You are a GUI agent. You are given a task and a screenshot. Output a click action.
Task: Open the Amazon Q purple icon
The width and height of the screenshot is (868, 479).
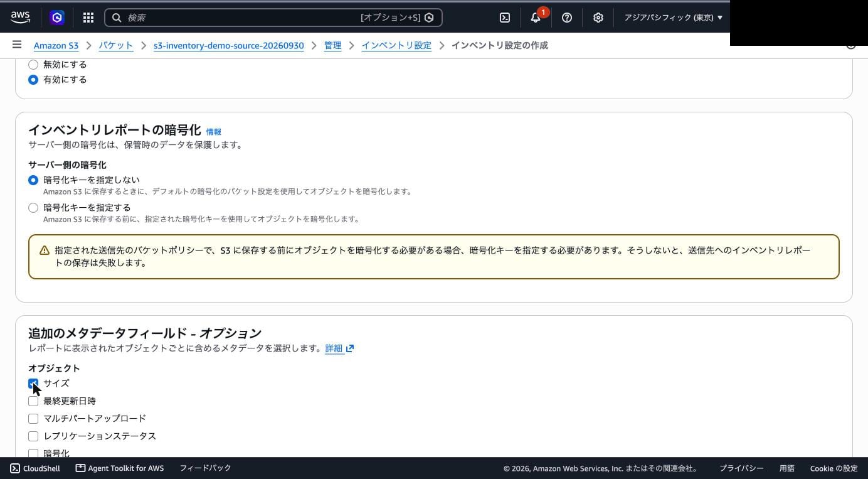[x=57, y=18]
